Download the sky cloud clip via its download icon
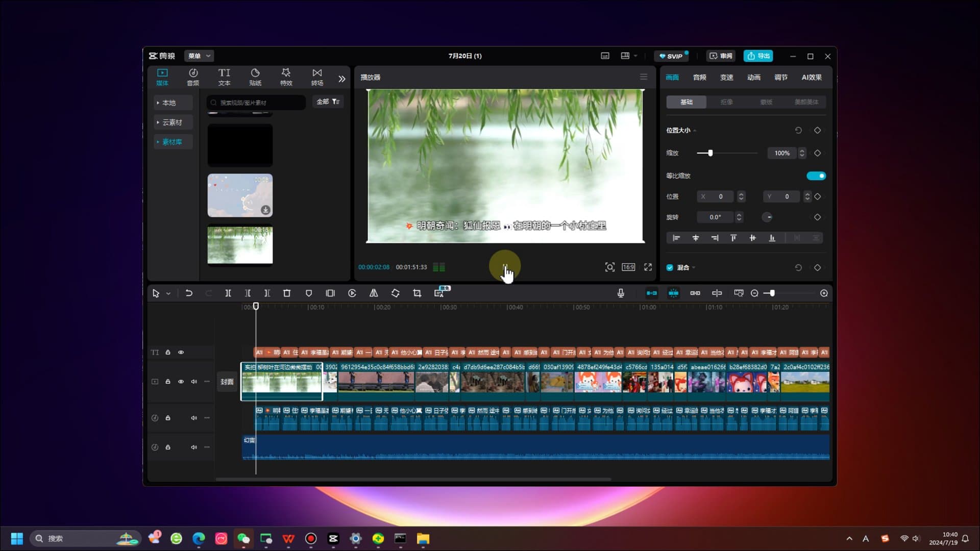980x551 pixels. pos(265,210)
